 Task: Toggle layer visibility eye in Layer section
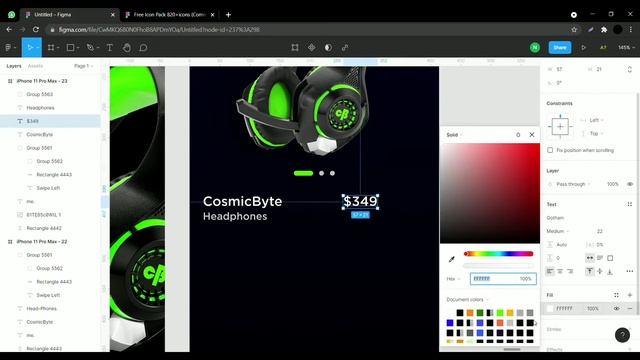click(x=630, y=184)
